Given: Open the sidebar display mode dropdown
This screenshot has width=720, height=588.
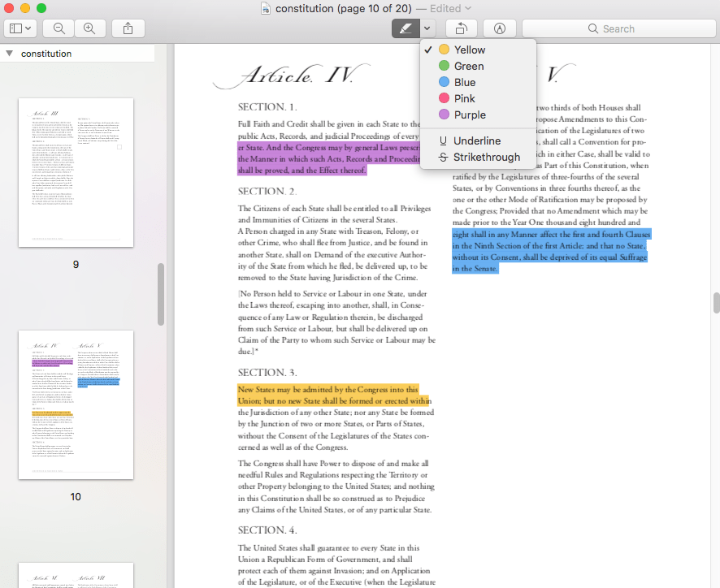Looking at the screenshot, I should (x=28, y=28).
